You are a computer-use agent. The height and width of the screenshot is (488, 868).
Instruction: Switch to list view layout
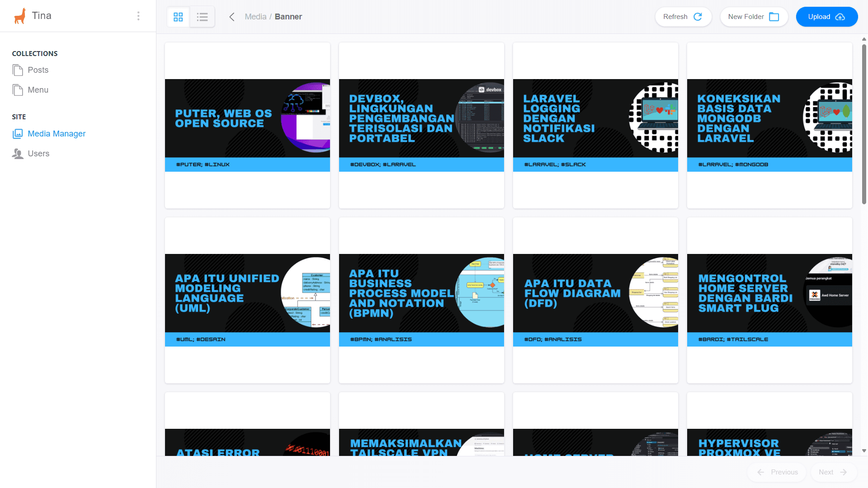tap(202, 17)
